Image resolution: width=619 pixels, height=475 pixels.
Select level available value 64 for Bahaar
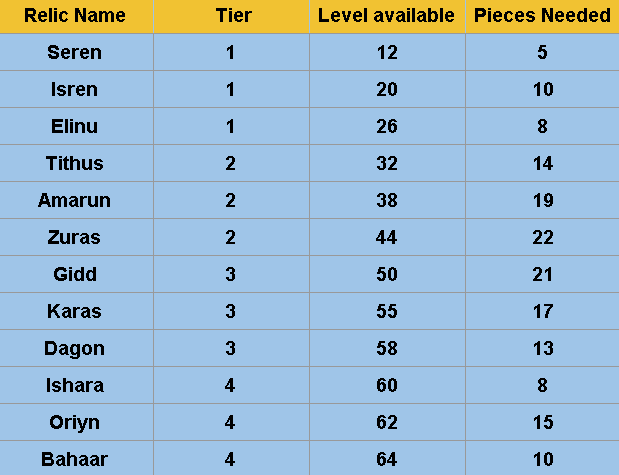pos(386,459)
